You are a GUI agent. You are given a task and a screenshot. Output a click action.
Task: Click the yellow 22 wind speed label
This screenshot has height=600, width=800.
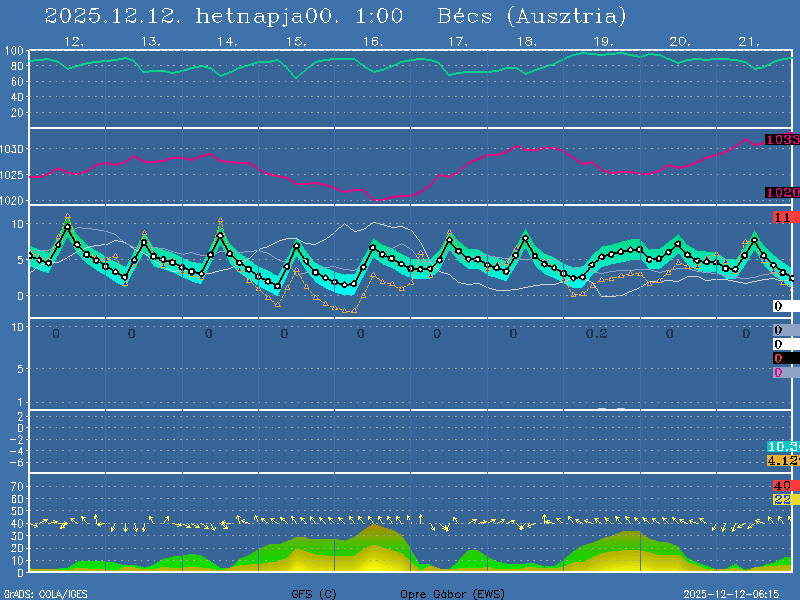[x=782, y=499]
